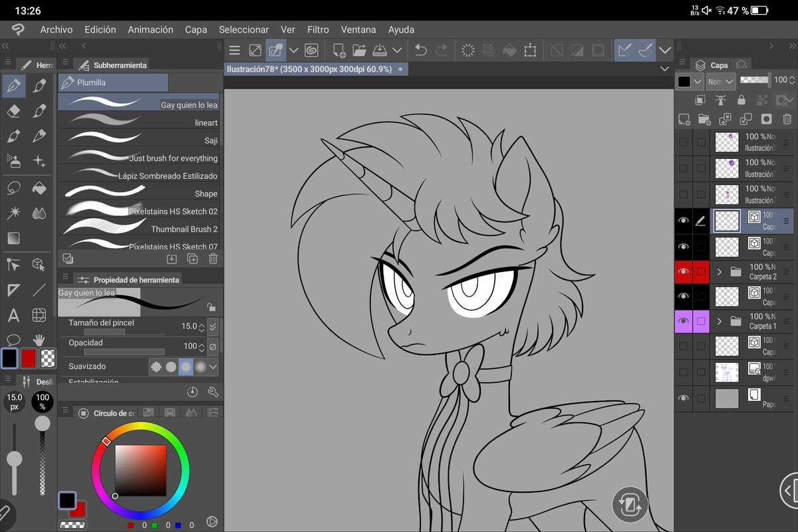Select the straight line Figure tool
The height and width of the screenshot is (532, 798).
39,290
